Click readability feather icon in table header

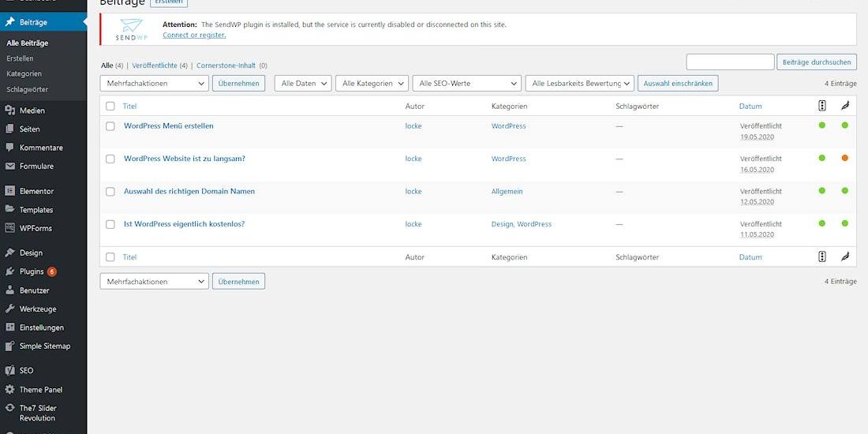click(x=845, y=106)
